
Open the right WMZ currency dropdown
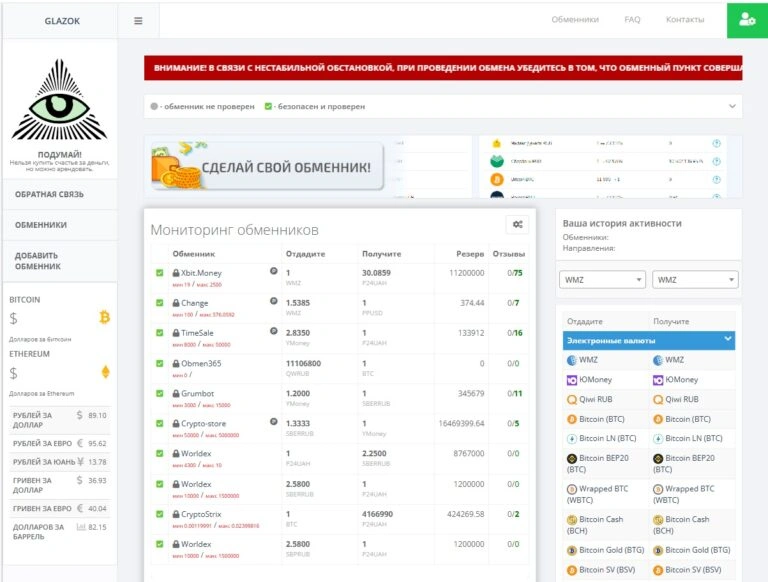pyautogui.click(x=695, y=280)
